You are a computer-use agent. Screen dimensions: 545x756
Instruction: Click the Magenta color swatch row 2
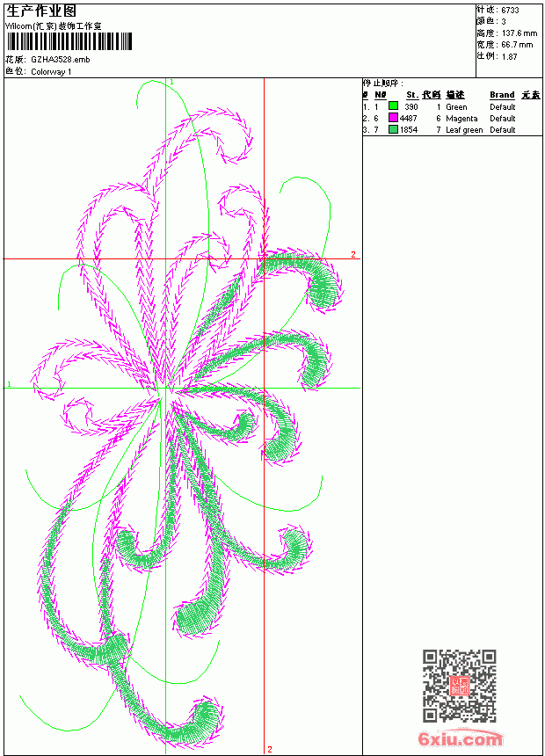(393, 118)
